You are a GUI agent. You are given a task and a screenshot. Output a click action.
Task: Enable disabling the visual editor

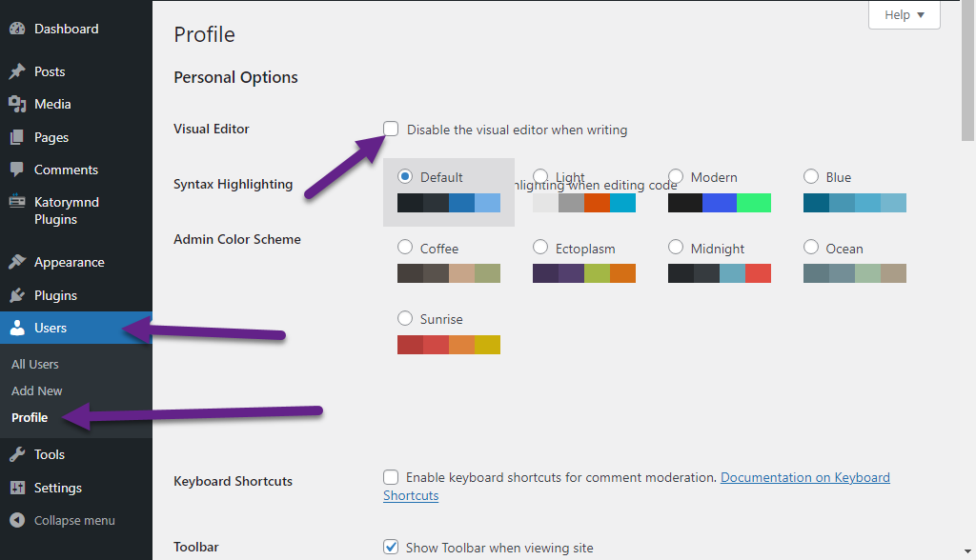[391, 129]
